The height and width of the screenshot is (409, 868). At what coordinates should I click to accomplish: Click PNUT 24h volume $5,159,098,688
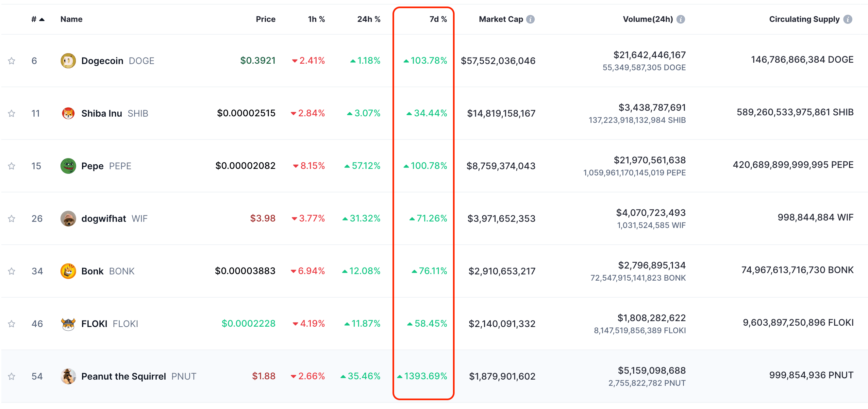tap(652, 370)
